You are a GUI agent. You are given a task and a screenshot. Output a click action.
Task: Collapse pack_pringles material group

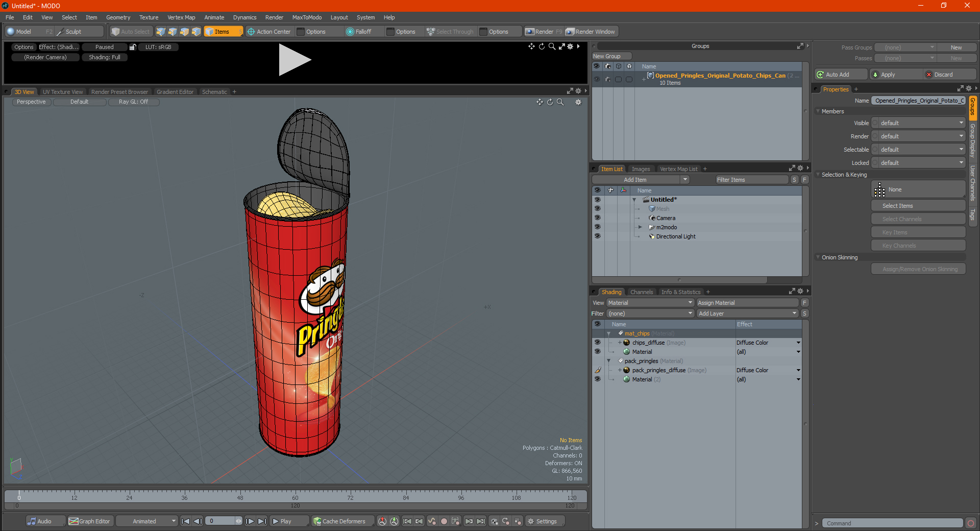tap(608, 361)
